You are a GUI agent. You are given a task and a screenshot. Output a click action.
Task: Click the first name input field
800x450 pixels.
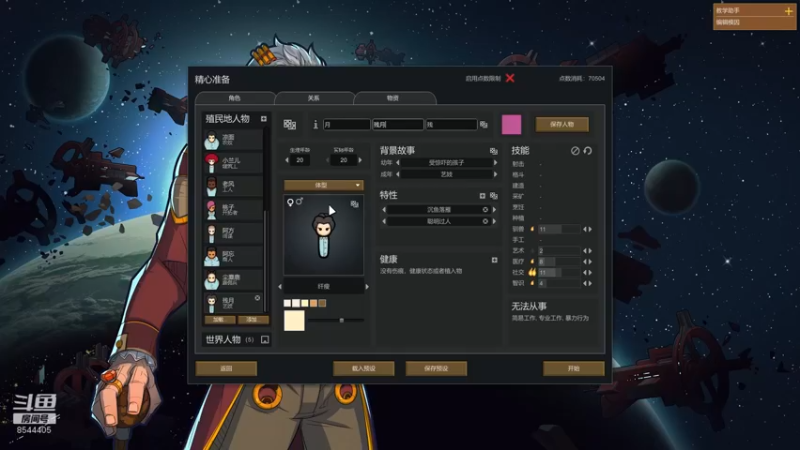click(x=347, y=124)
